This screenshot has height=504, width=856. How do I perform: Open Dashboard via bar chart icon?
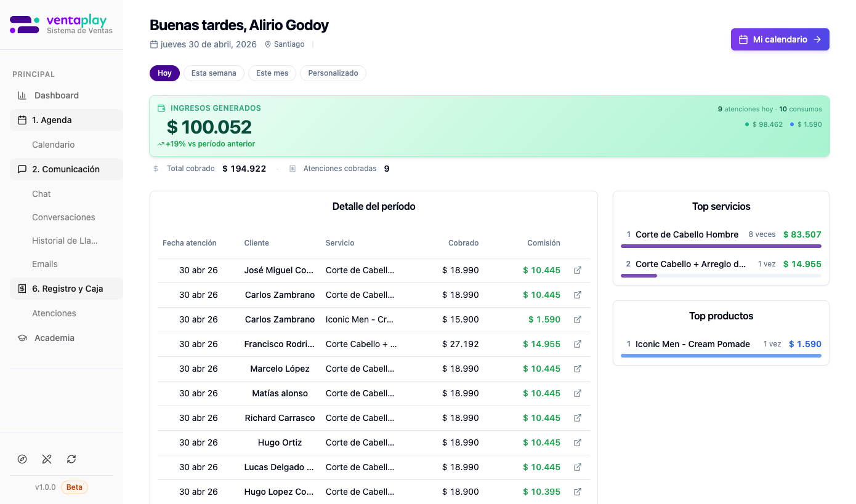22,95
